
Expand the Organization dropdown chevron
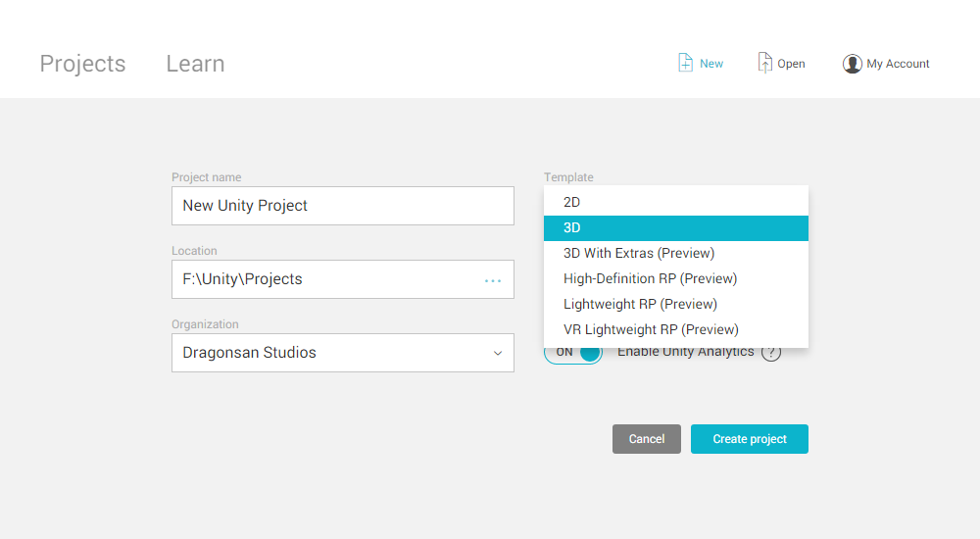tap(498, 353)
